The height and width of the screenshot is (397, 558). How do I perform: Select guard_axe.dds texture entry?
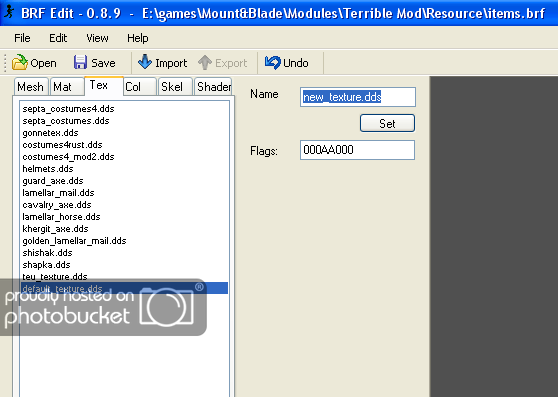[x=124, y=181]
